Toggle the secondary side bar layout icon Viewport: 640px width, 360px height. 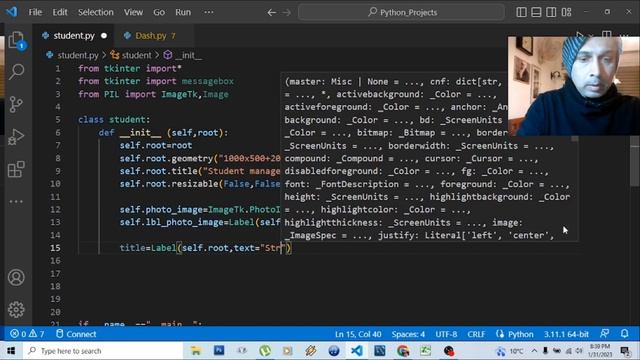tap(551, 12)
